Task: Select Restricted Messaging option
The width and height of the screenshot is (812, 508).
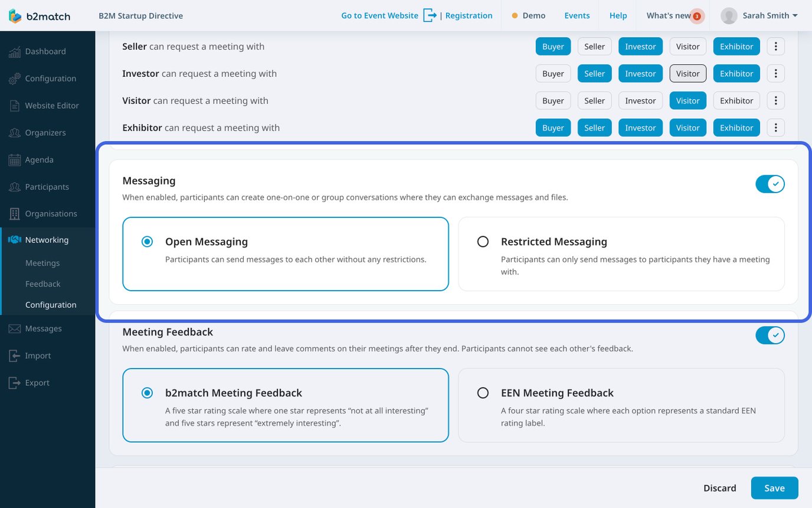Action: click(x=483, y=241)
